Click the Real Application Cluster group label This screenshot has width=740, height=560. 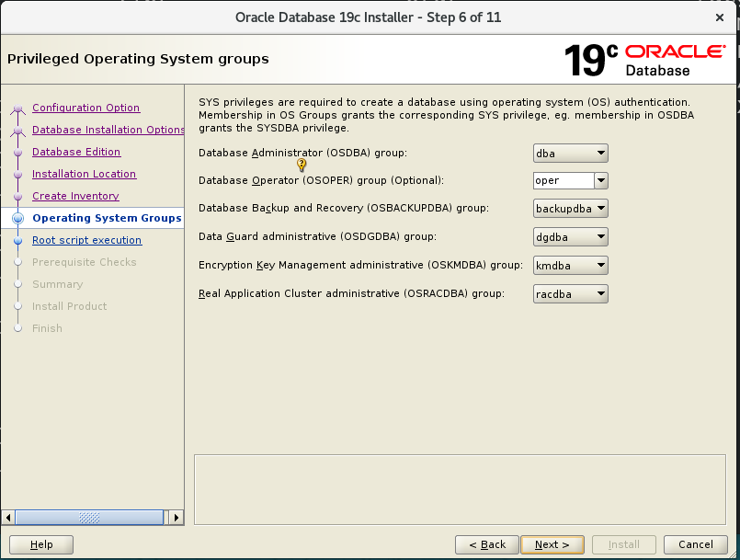coord(351,293)
